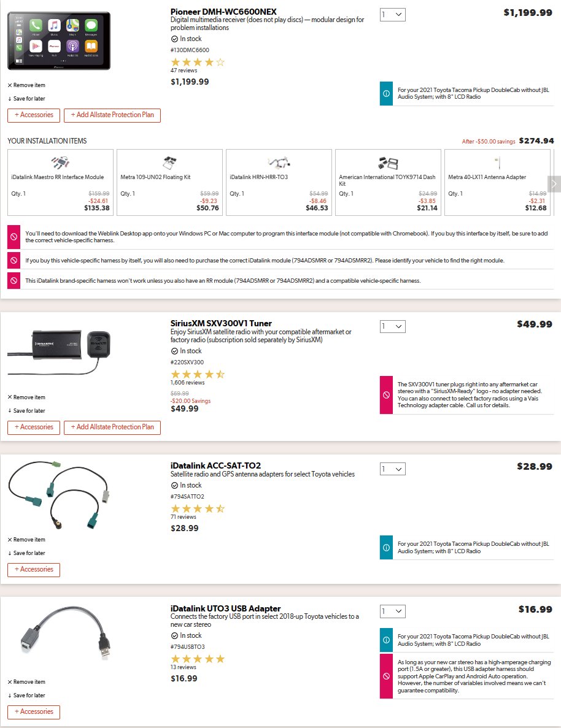Viewport: 561px width, 728px height.
Task: Open the quantity dropdown for the Pioneer DMH-WC6600NEX
Action: 393,14
